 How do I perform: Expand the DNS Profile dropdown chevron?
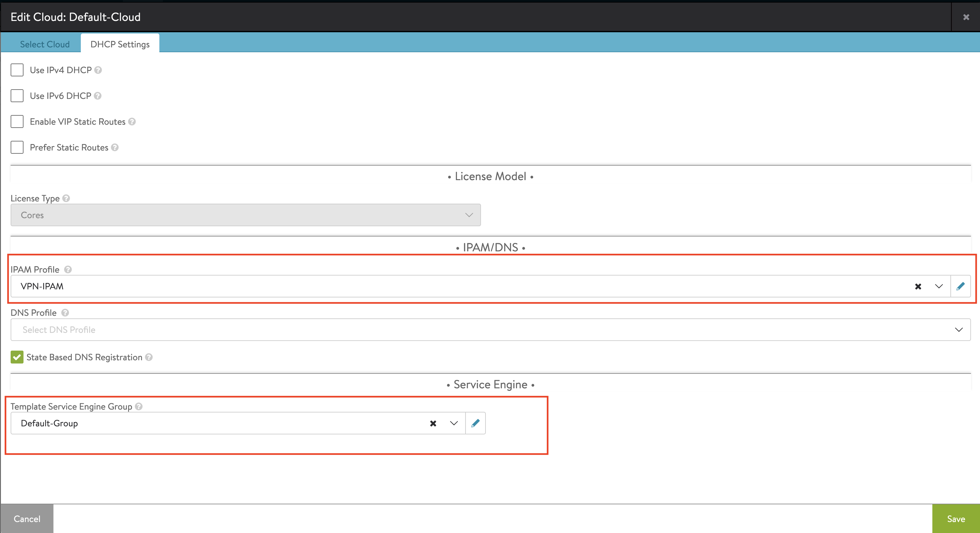point(958,330)
